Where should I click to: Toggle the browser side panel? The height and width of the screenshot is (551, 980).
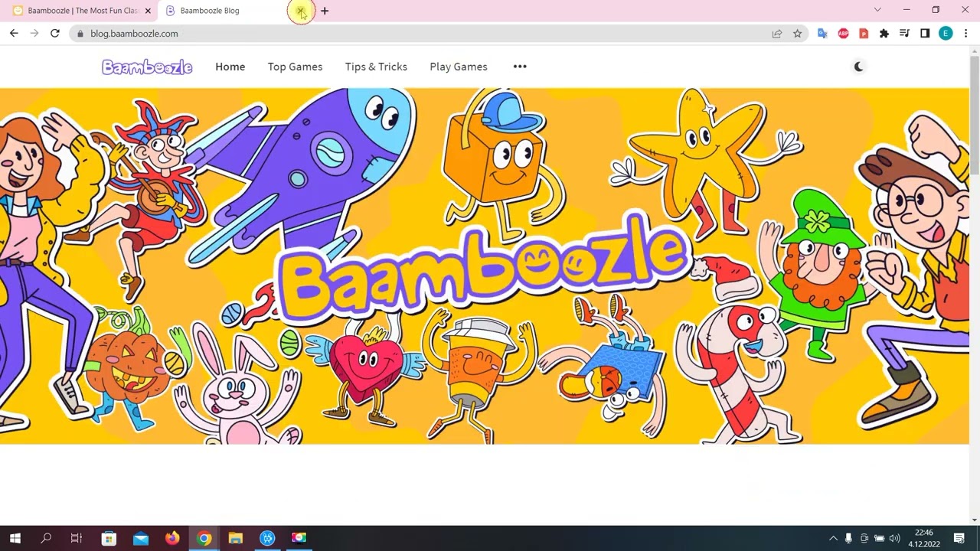tap(925, 34)
